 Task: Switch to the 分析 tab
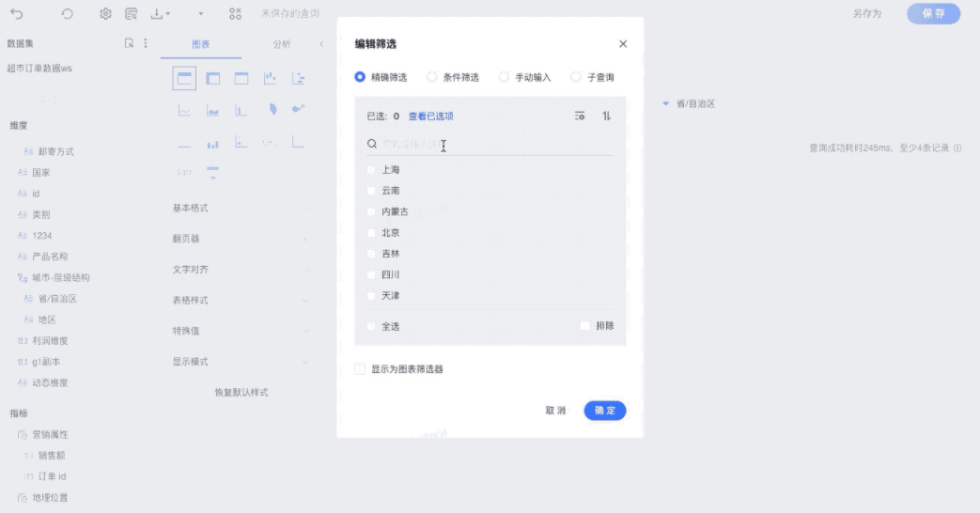(x=282, y=44)
